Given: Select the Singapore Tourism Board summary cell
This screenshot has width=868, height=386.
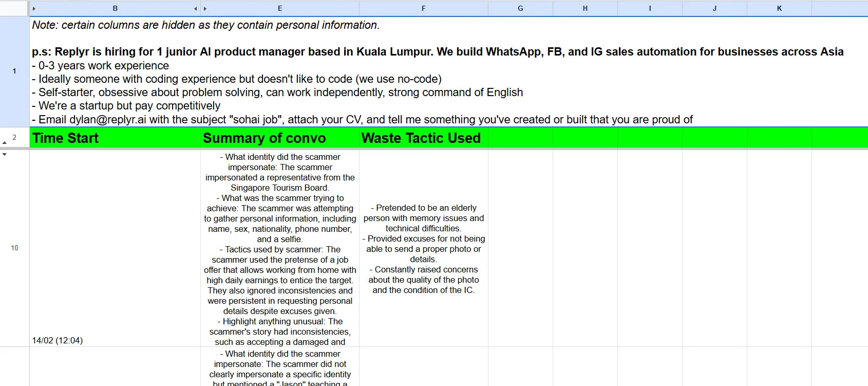Looking at the screenshot, I should tap(280, 248).
